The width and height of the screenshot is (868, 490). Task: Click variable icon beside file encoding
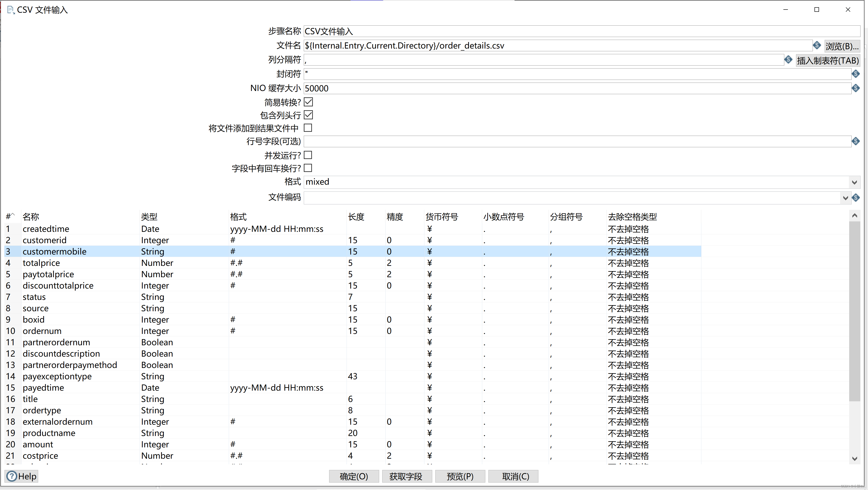(x=856, y=198)
